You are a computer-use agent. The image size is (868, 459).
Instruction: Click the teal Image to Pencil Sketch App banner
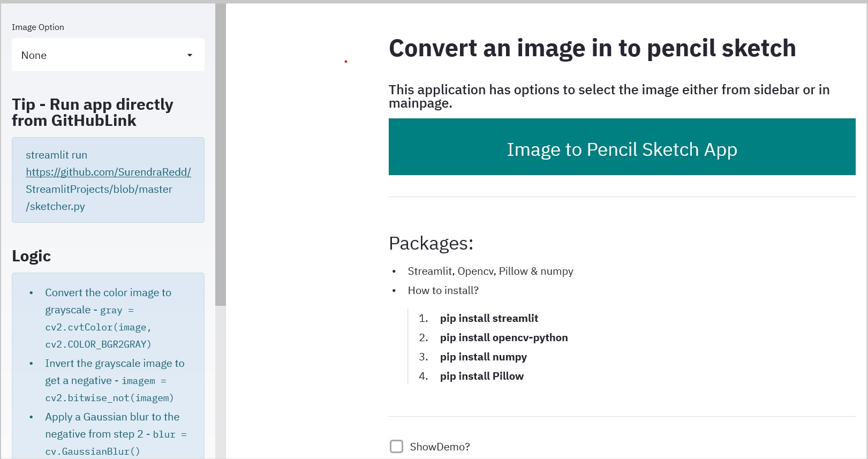click(622, 147)
